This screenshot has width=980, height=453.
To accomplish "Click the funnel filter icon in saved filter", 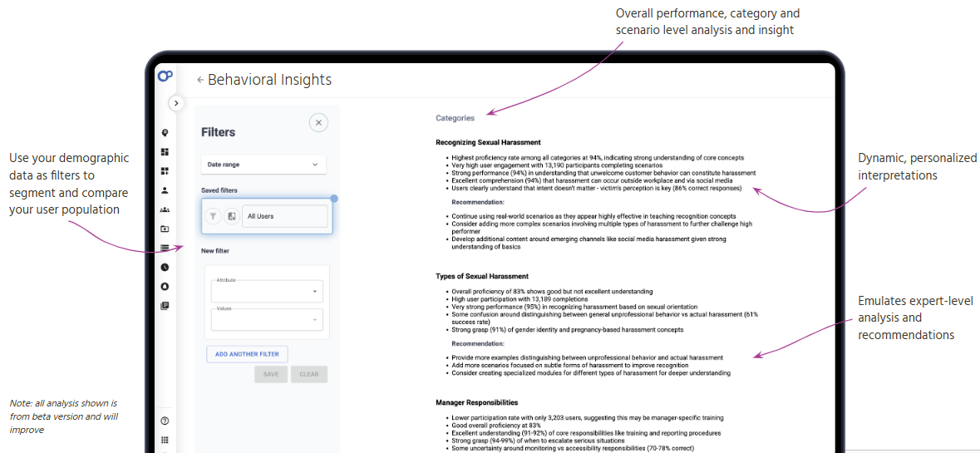I will pos(213,216).
